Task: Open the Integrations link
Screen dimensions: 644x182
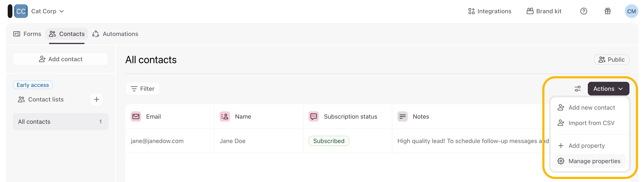Action: click(490, 11)
